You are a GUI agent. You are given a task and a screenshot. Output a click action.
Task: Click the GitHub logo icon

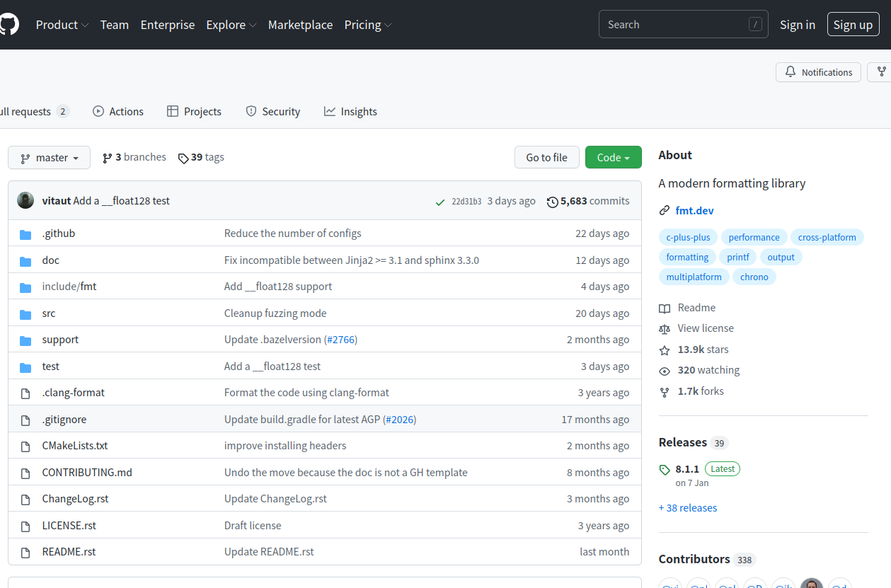[8, 25]
